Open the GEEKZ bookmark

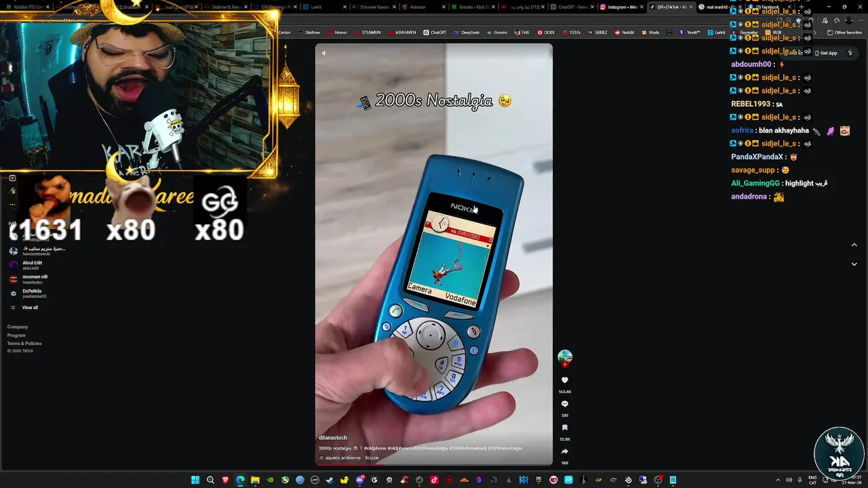pos(597,33)
